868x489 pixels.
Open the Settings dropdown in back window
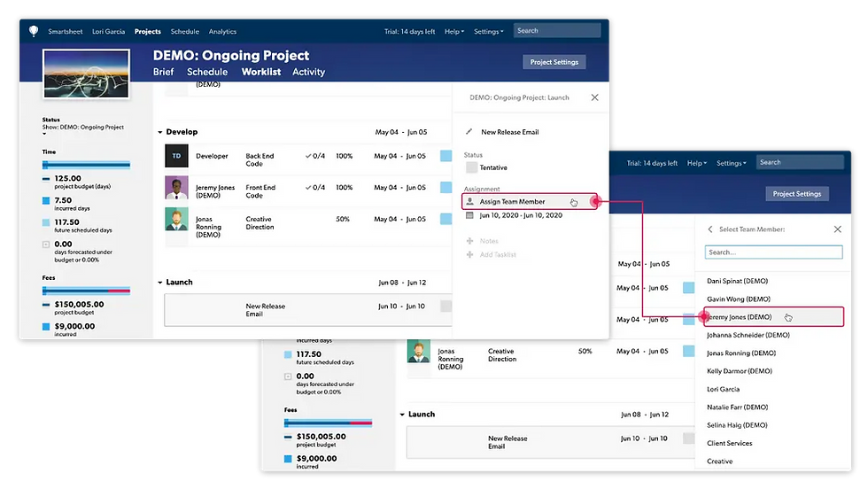click(732, 163)
